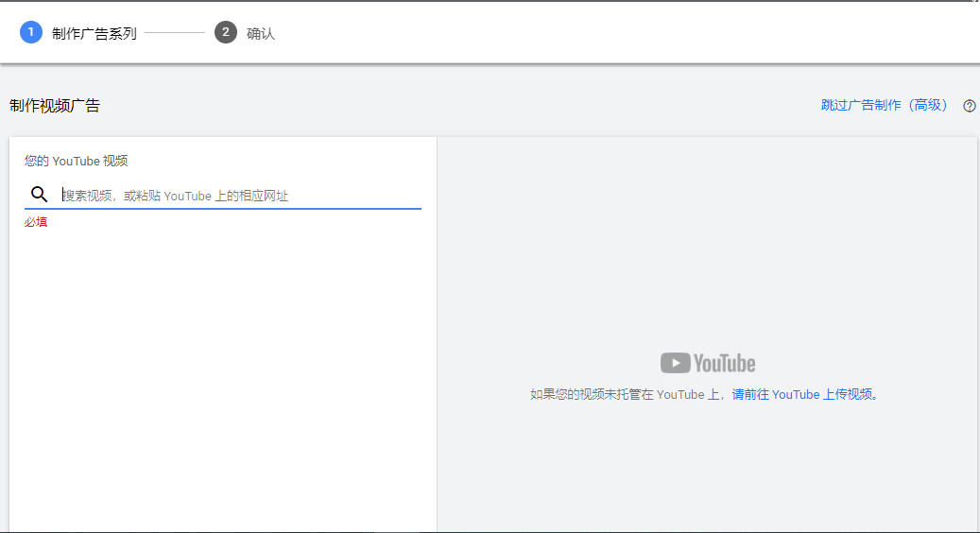The height and width of the screenshot is (533, 980).
Task: Select step 1 circle in progress stepper
Action: click(31, 32)
